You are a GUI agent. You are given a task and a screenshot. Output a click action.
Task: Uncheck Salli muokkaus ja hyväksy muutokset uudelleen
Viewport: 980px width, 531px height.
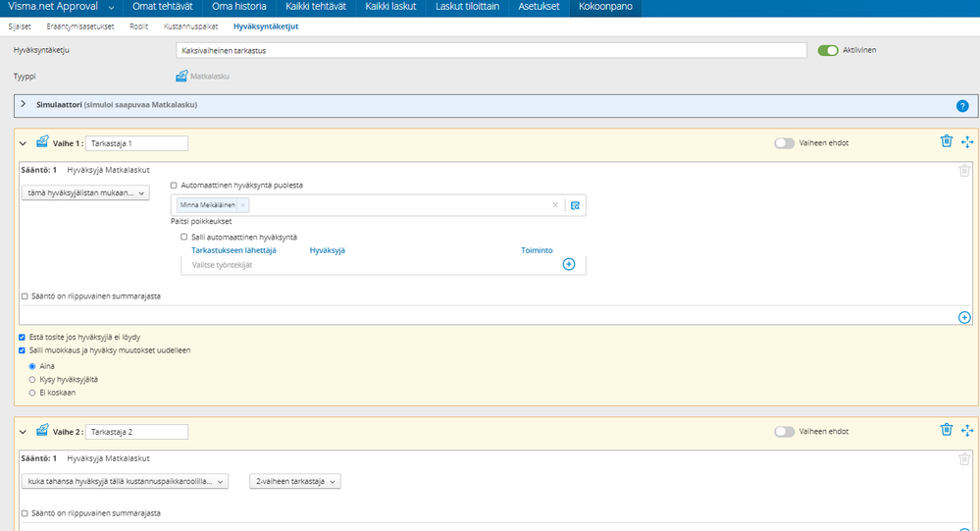pyautogui.click(x=22, y=350)
